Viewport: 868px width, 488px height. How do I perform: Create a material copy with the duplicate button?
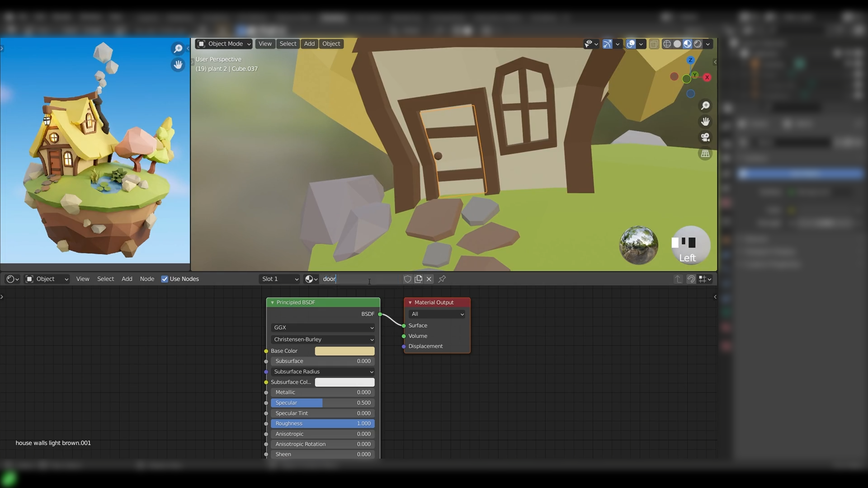tap(418, 279)
